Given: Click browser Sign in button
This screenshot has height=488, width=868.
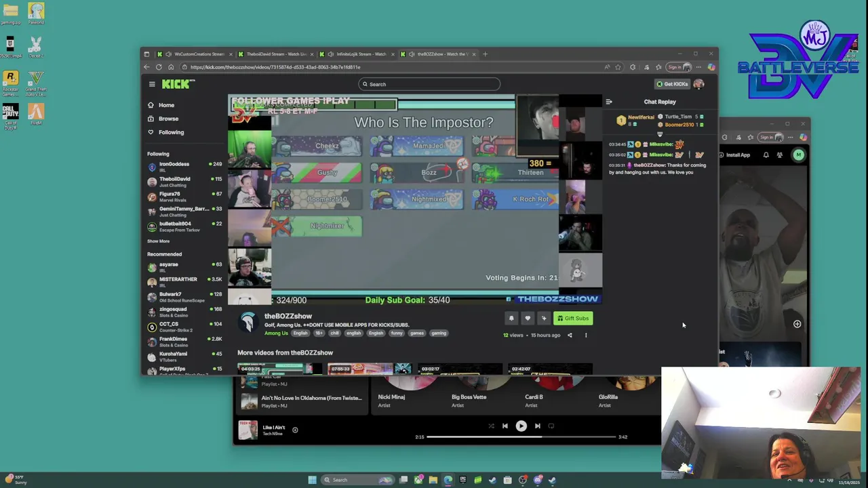Looking at the screenshot, I should [678, 67].
